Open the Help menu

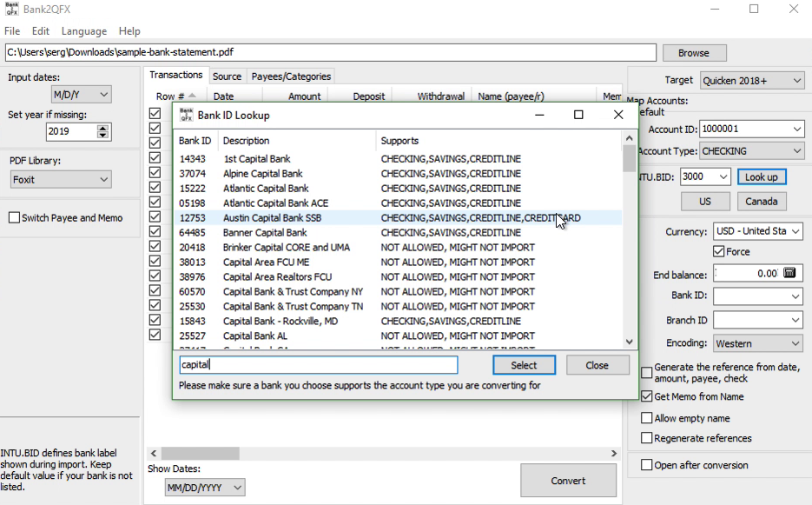[129, 31]
